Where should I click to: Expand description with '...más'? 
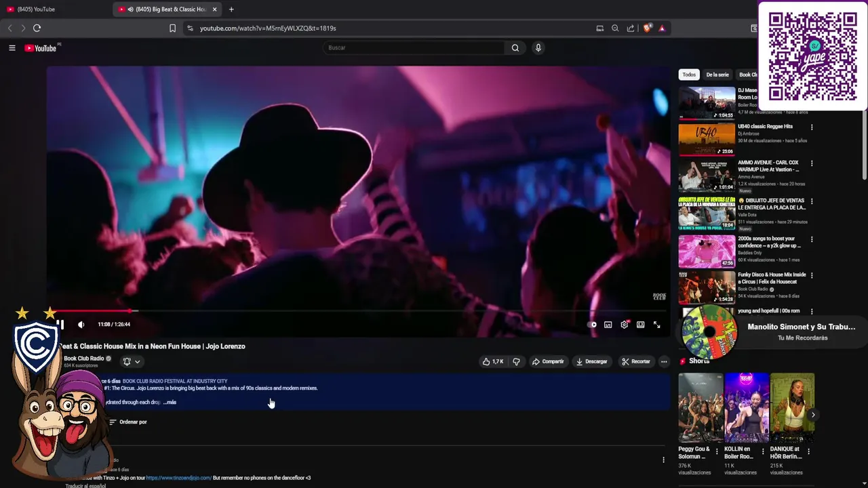170,403
